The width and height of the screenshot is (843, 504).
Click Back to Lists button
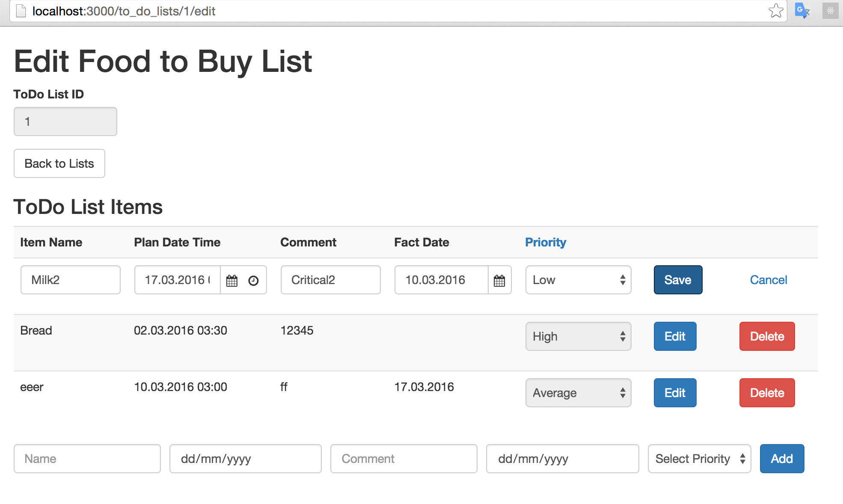59,163
